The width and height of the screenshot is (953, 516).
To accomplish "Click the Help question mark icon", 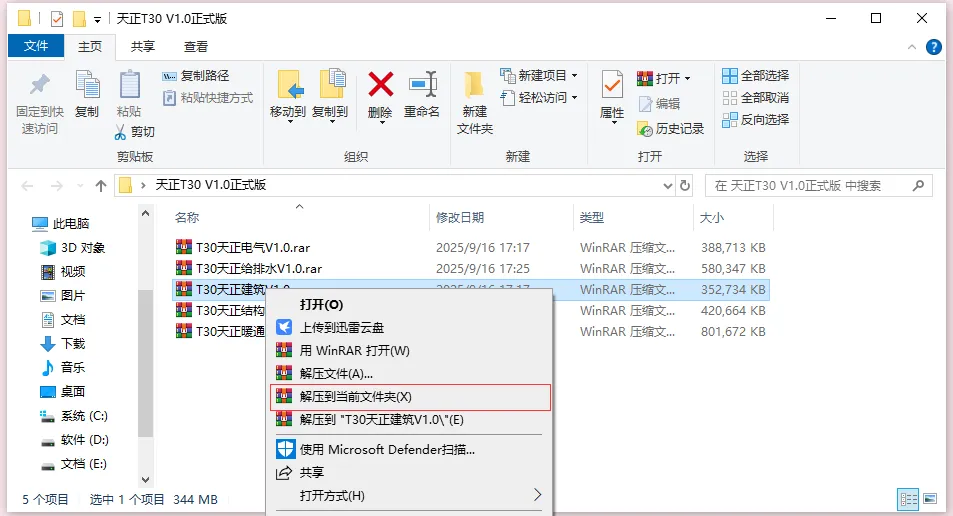I will (x=934, y=47).
